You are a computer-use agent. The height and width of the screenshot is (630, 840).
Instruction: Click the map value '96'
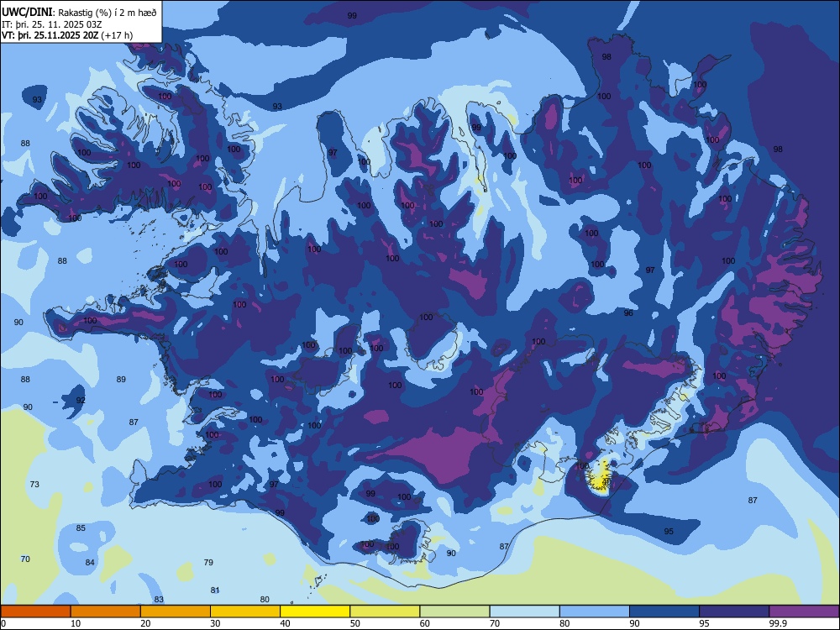click(628, 312)
